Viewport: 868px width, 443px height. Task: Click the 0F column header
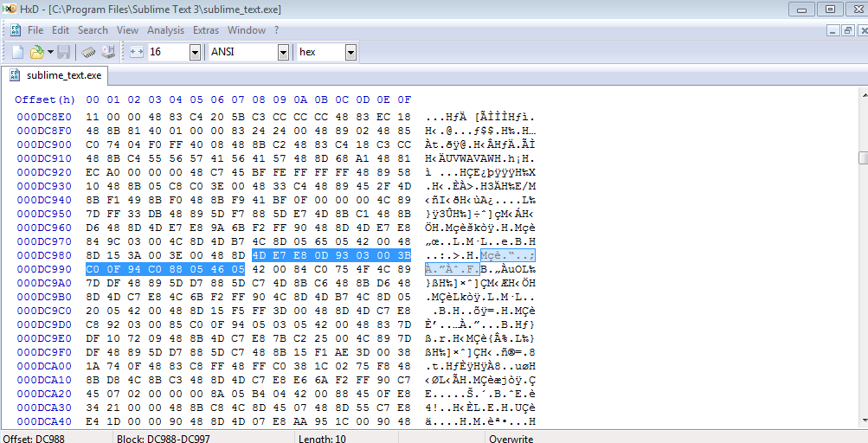coord(404,100)
